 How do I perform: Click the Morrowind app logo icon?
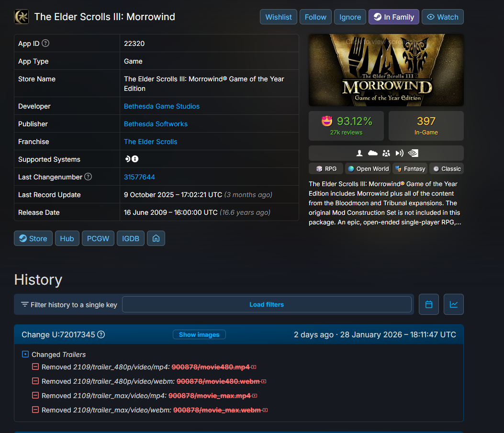tap(22, 17)
